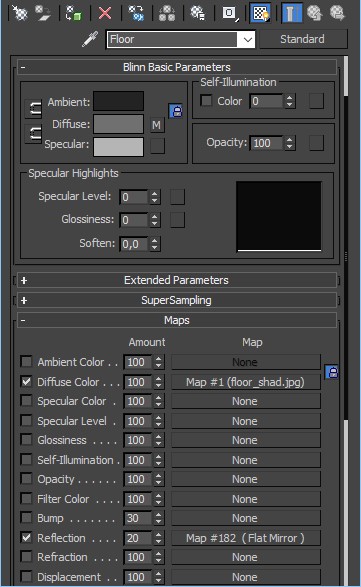Click Assign Material to Selection icon
The height and width of the screenshot is (587, 361).
pyautogui.click(x=74, y=13)
